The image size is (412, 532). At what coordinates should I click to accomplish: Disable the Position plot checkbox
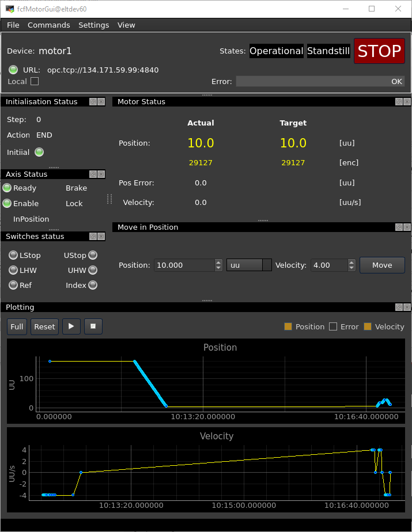(x=288, y=326)
